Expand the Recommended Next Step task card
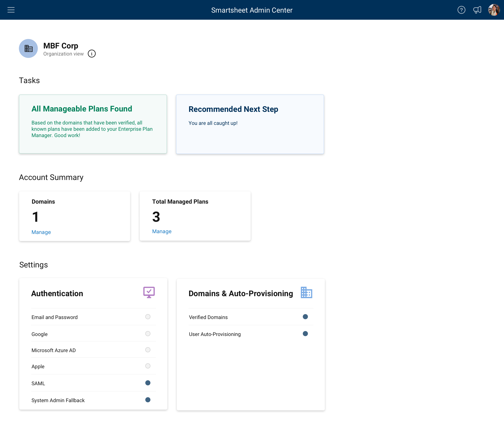 tap(250, 124)
